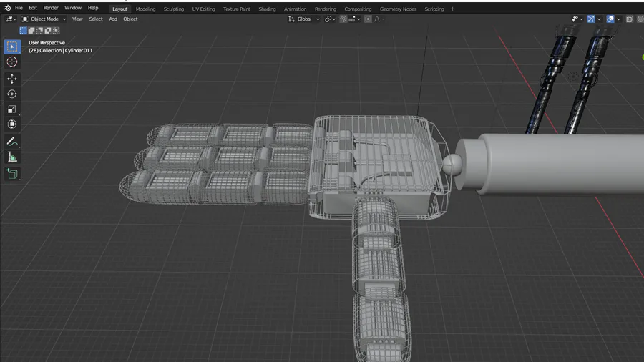Switch to the Shading workspace tab
Viewport: 644px width, 362px height.
pos(267,9)
